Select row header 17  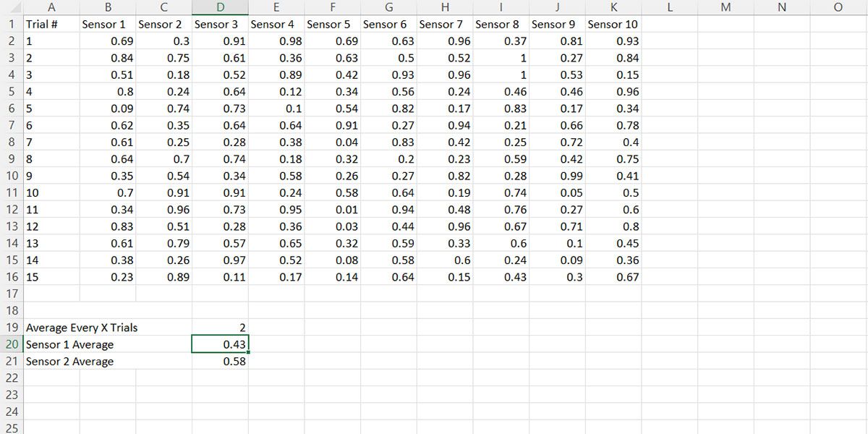point(12,294)
